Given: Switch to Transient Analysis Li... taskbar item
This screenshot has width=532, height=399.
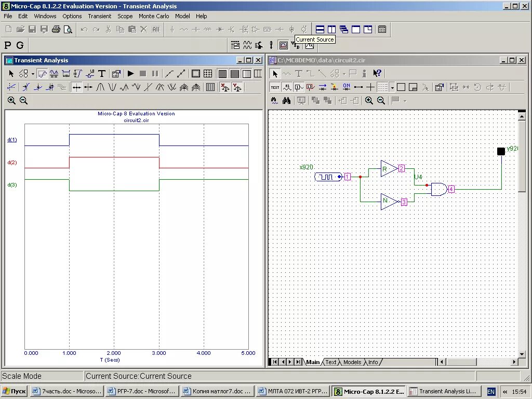Looking at the screenshot, I should 444,391.
